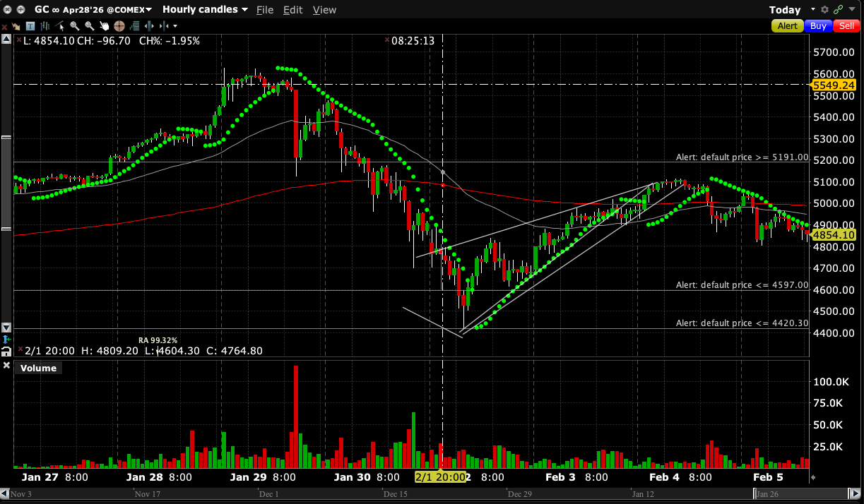Image resolution: width=864 pixels, height=504 pixels.
Task: Click the yellow Alert button
Action: [x=787, y=26]
